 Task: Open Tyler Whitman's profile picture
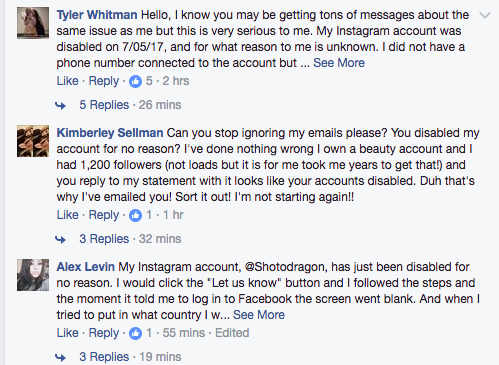click(x=33, y=23)
